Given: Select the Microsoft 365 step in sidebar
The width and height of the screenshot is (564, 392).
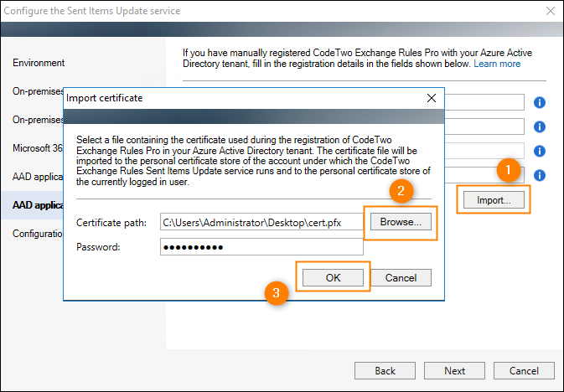Looking at the screenshot, I should (38, 148).
